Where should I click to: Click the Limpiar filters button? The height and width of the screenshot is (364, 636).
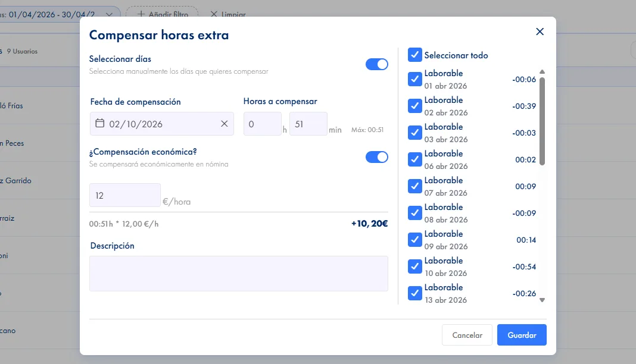point(228,14)
